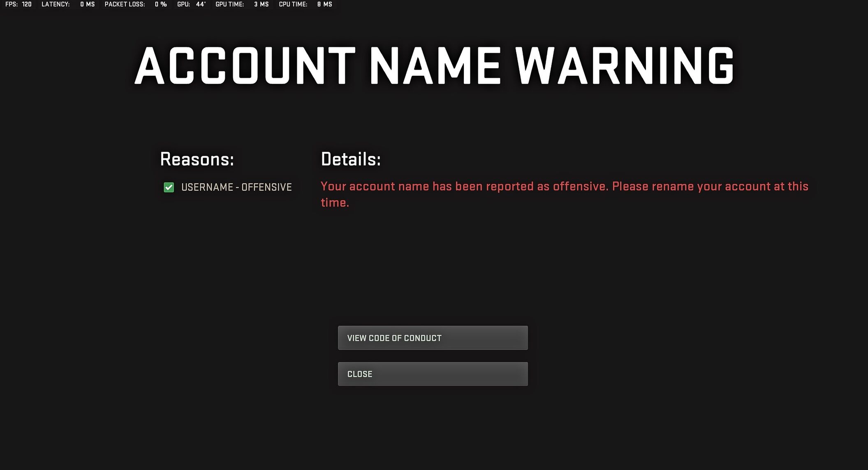This screenshot has width=868, height=470.
Task: Click the 'ACCOUNT NAME WARNING' heading
Action: [x=434, y=66]
